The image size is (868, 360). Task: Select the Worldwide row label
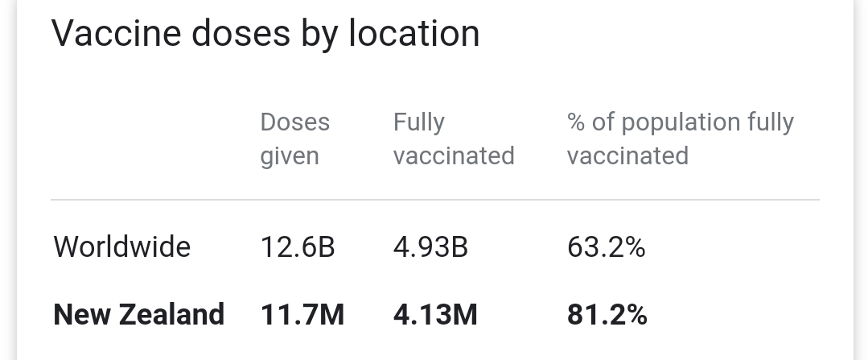tap(122, 246)
